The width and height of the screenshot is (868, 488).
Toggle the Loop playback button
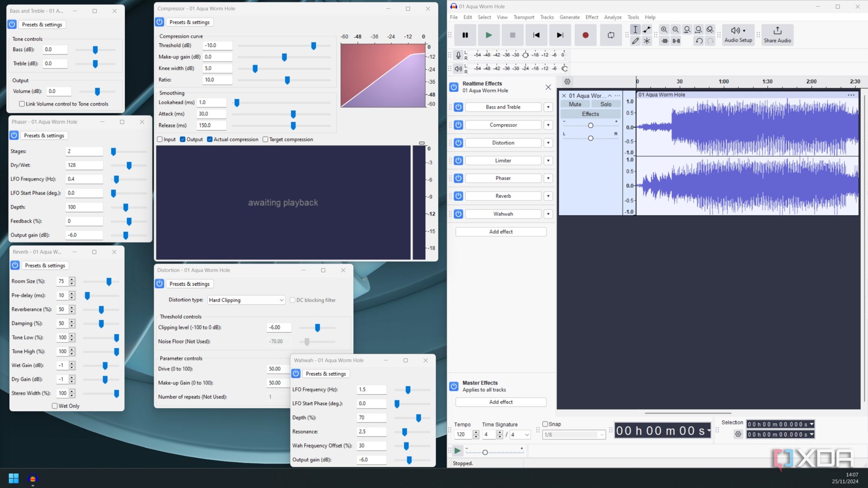pyautogui.click(x=610, y=35)
